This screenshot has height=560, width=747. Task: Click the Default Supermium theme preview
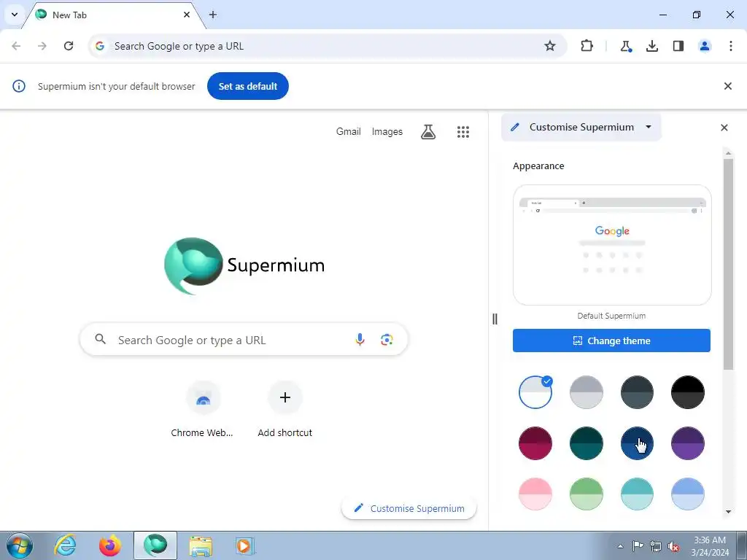tap(612, 245)
